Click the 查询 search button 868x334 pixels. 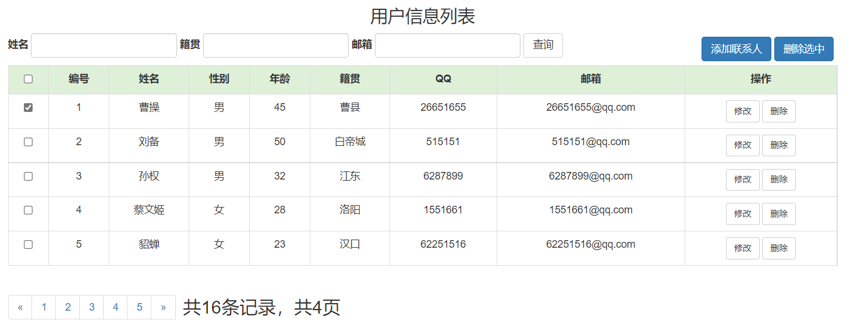click(x=543, y=45)
